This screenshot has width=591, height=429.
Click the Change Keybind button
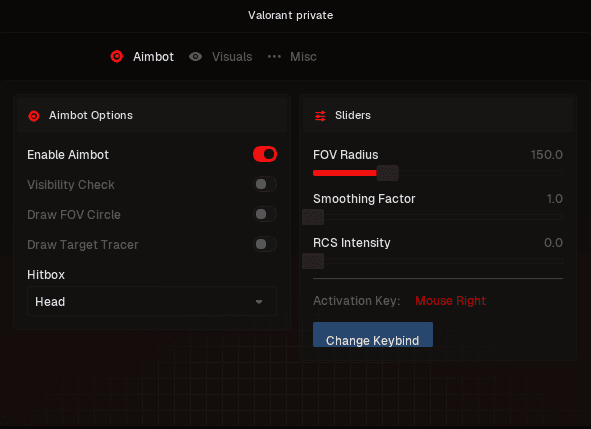[373, 335]
